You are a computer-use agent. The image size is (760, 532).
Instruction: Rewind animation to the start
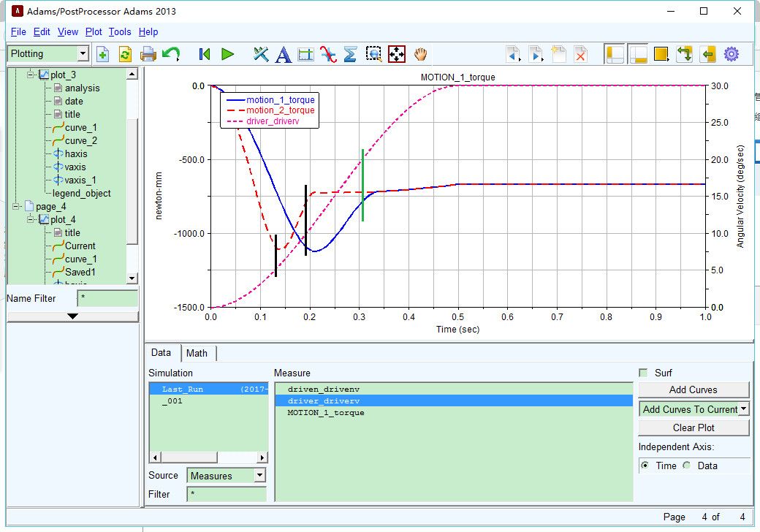click(x=205, y=54)
